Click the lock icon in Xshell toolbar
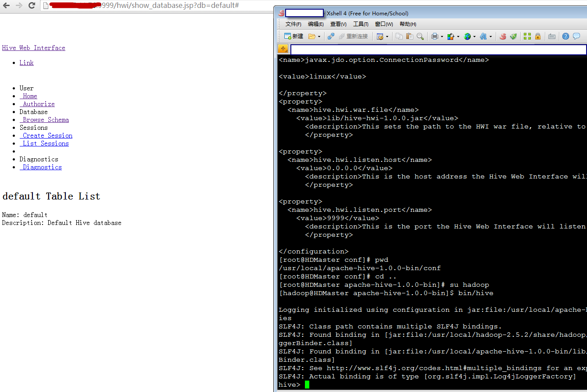This screenshot has width=587, height=392. pyautogui.click(x=538, y=36)
